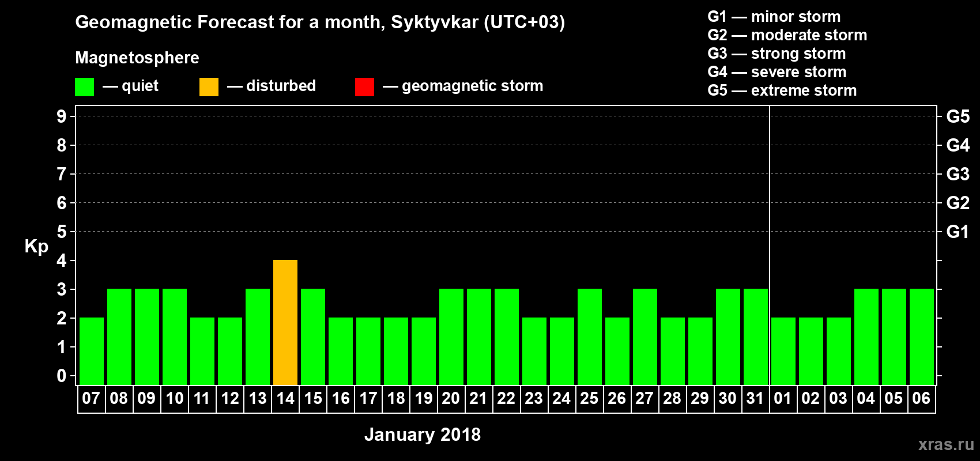Screen dimensions: 980x461
Task: Click the right axis label "G1"
Action: [958, 232]
